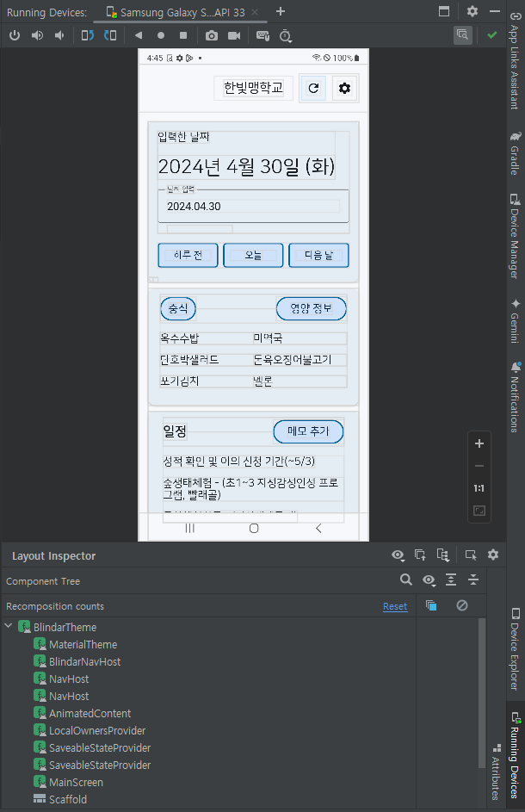Tap the 영양 정보 button
525x812 pixels.
pos(311,308)
